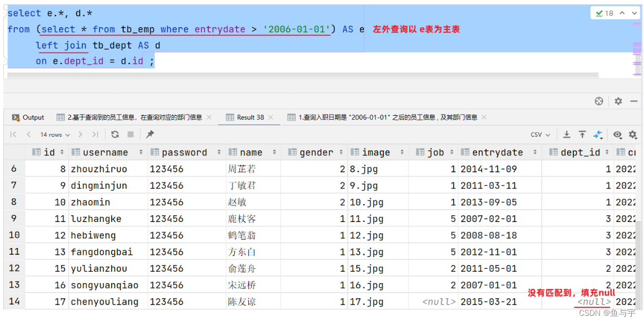This screenshot has height=322, width=644.
Task: Open result grid settings gear
Action: (x=633, y=134)
